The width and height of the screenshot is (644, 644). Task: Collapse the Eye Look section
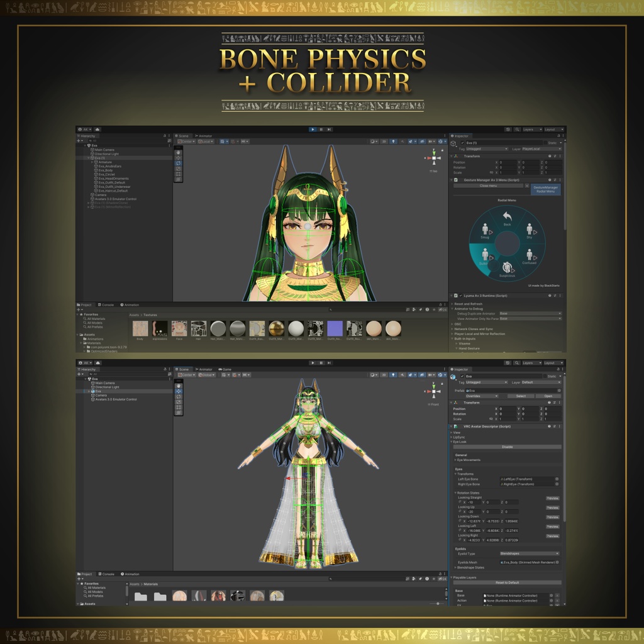tap(452, 442)
